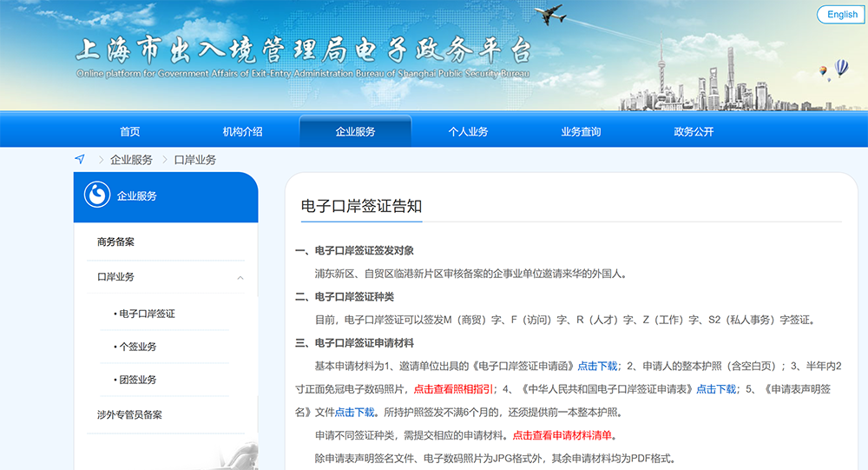Screen dimensions: 868x470
Task: Click the red 点击查看照相指引 link
Action: click(x=454, y=389)
